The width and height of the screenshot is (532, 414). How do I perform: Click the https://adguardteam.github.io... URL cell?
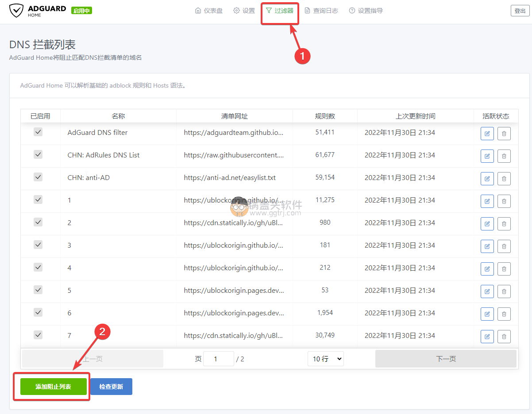[x=234, y=133]
